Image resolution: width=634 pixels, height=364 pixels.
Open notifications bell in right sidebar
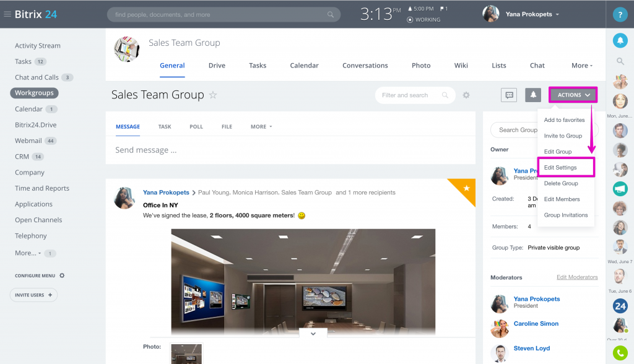point(620,40)
